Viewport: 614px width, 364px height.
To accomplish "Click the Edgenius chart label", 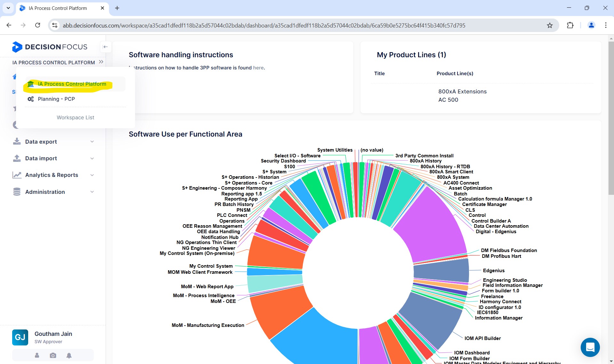I will tap(494, 271).
